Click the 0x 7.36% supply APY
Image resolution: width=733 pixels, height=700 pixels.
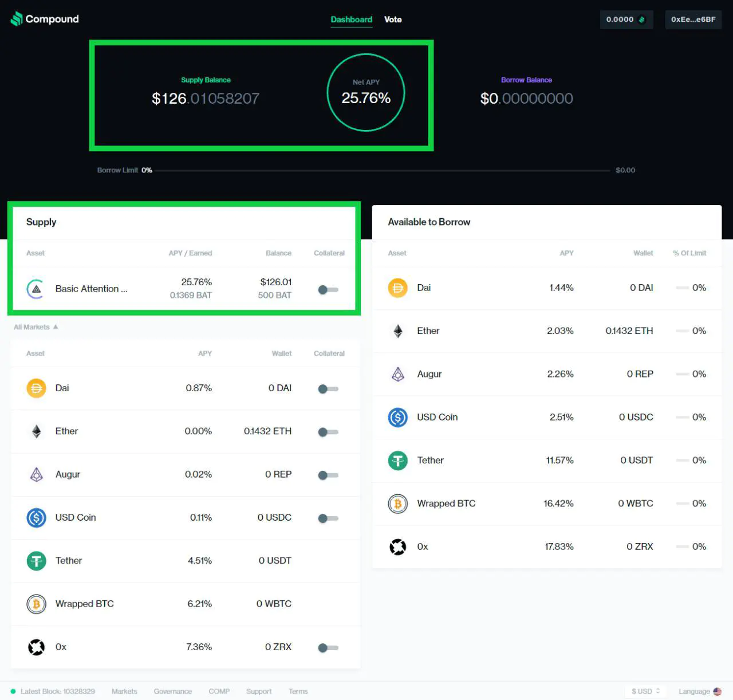point(199,647)
